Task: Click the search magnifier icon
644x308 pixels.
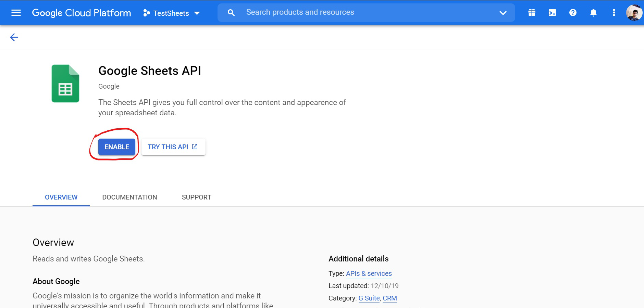Action: pos(231,13)
